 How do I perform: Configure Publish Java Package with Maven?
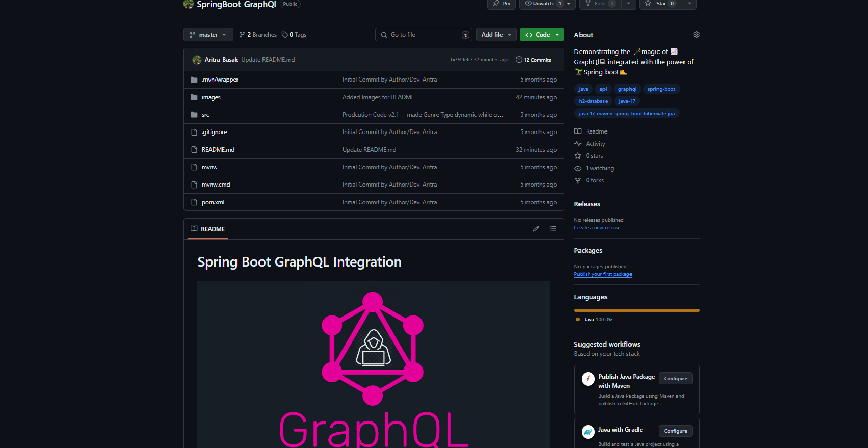675,379
